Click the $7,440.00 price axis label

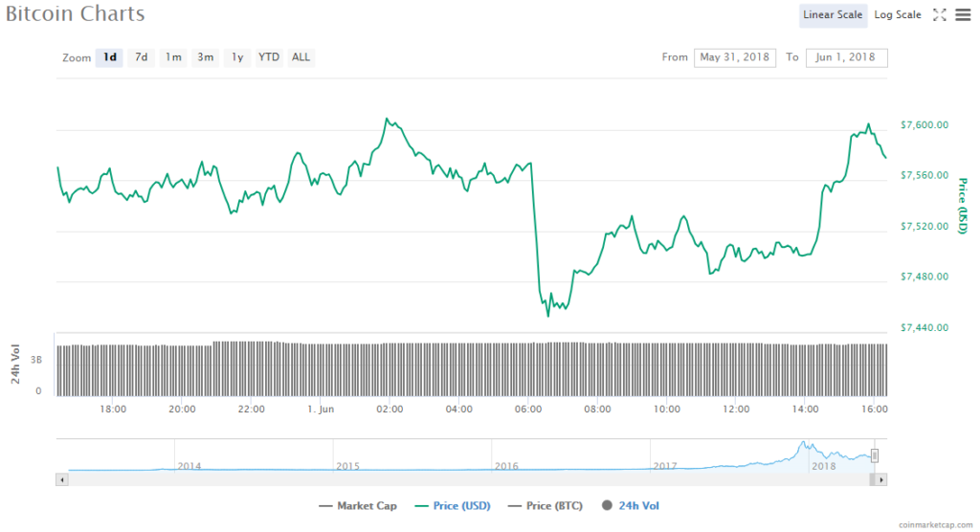tap(924, 327)
